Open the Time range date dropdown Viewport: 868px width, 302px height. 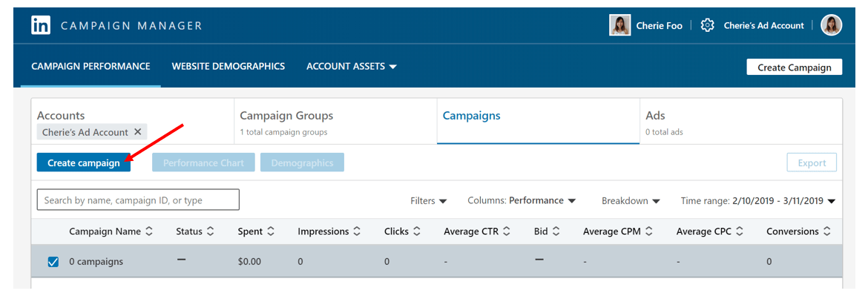(x=758, y=200)
